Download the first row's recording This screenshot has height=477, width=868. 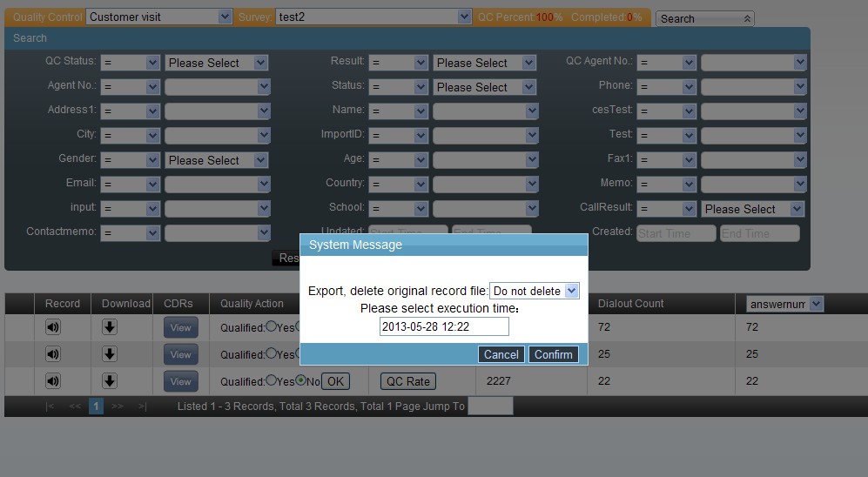(110, 327)
